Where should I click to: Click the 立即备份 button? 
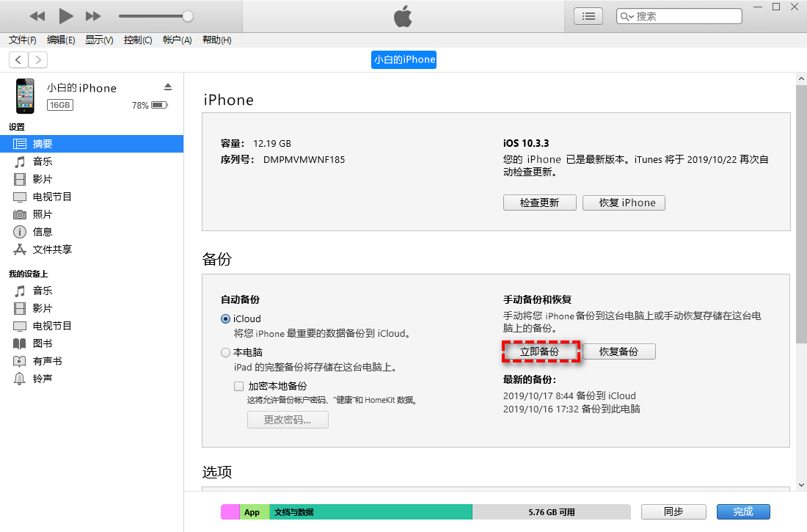(x=540, y=351)
